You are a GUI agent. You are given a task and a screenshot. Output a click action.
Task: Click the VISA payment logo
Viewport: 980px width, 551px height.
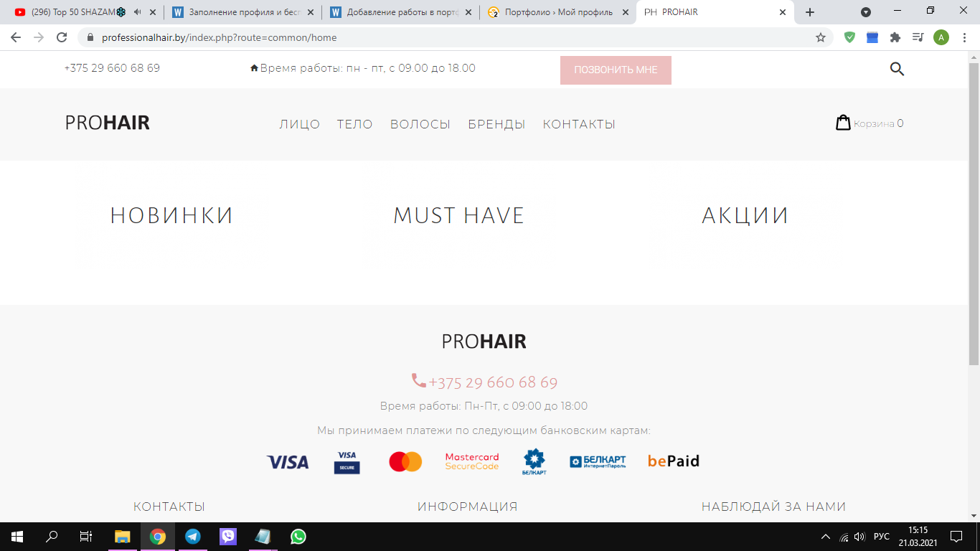point(288,463)
